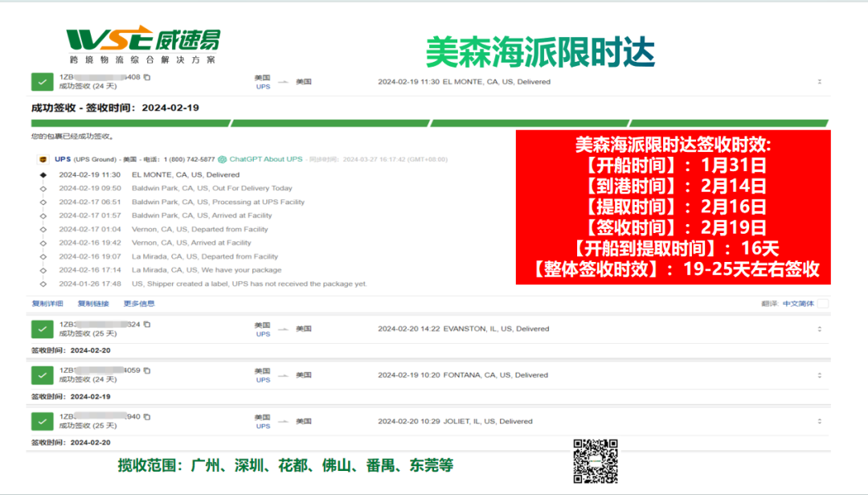Expand details on the EVANSTON shipment row
Viewport: 868px width, 495px height.
point(819,328)
